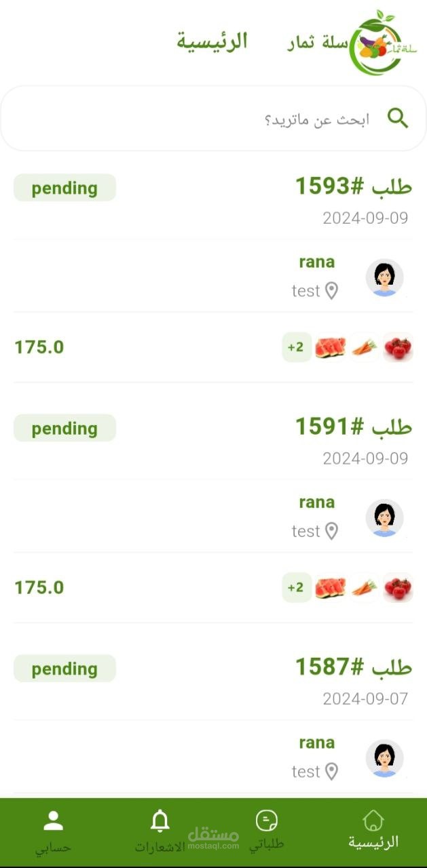
Task: Tap carrot thumbnail in order 1593
Action: tap(365, 347)
